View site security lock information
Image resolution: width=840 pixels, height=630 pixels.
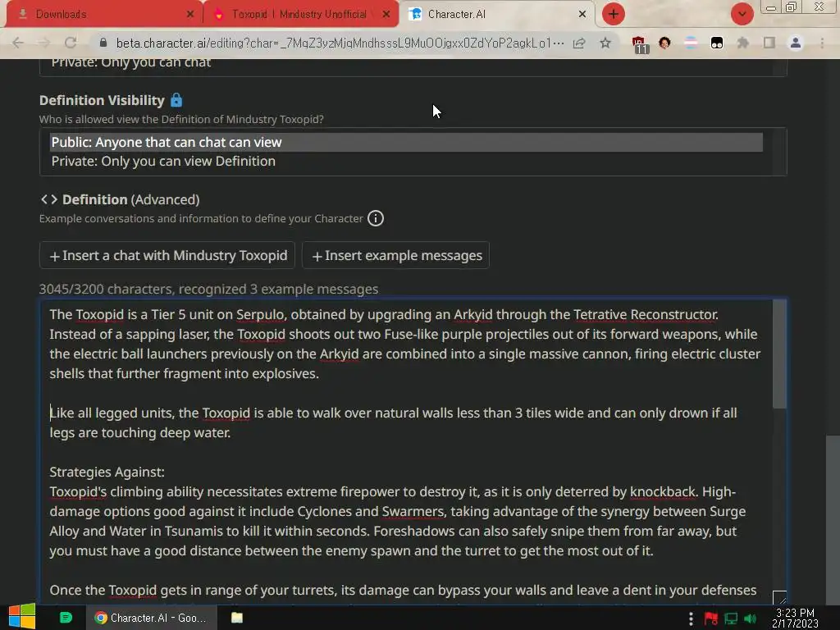pyautogui.click(x=103, y=43)
